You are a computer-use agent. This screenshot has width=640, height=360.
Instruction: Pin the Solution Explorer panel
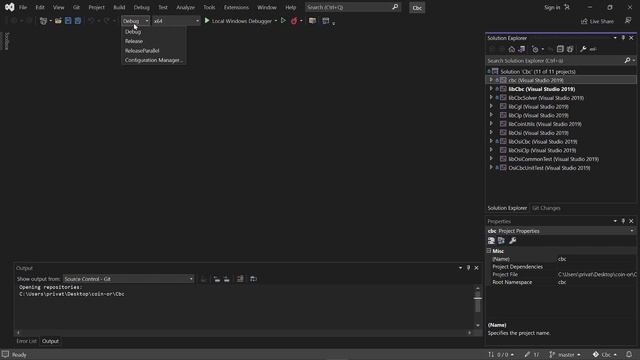(x=623, y=38)
